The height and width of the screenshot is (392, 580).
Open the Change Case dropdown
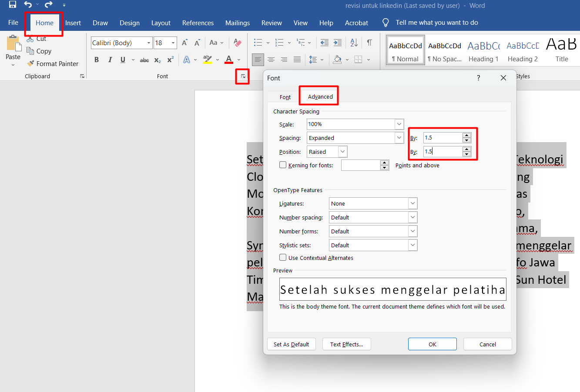pyautogui.click(x=216, y=43)
